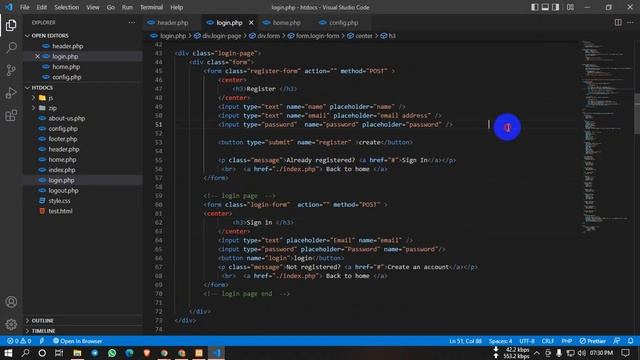Open the View menu
The width and height of the screenshot is (640, 360).
[93, 7]
